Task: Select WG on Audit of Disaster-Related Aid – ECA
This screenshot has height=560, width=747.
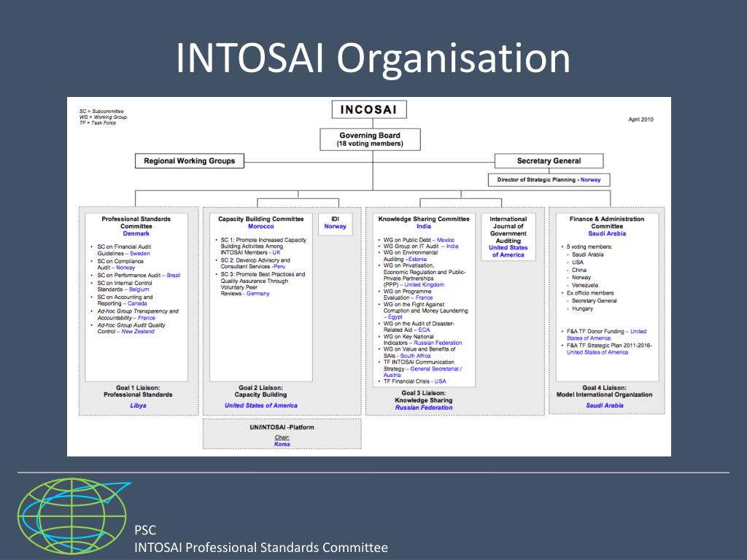Action: [x=419, y=327]
